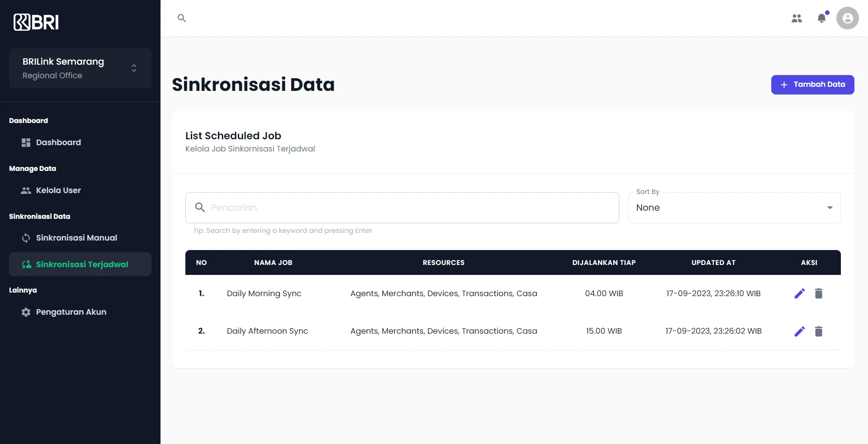The height and width of the screenshot is (444, 868).
Task: Open the users group icon in header
Action: pos(797,18)
